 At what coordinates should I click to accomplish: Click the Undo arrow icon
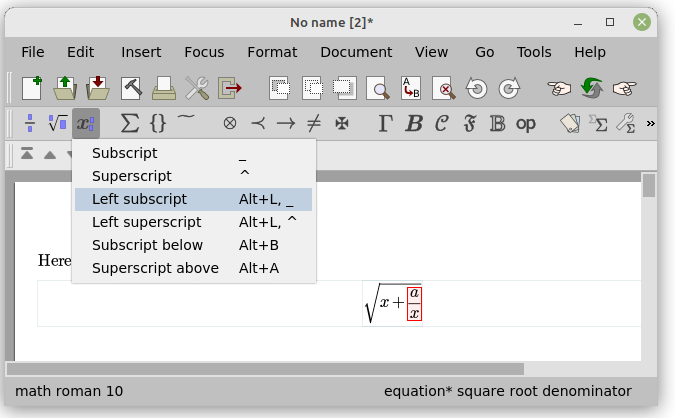tap(477, 88)
